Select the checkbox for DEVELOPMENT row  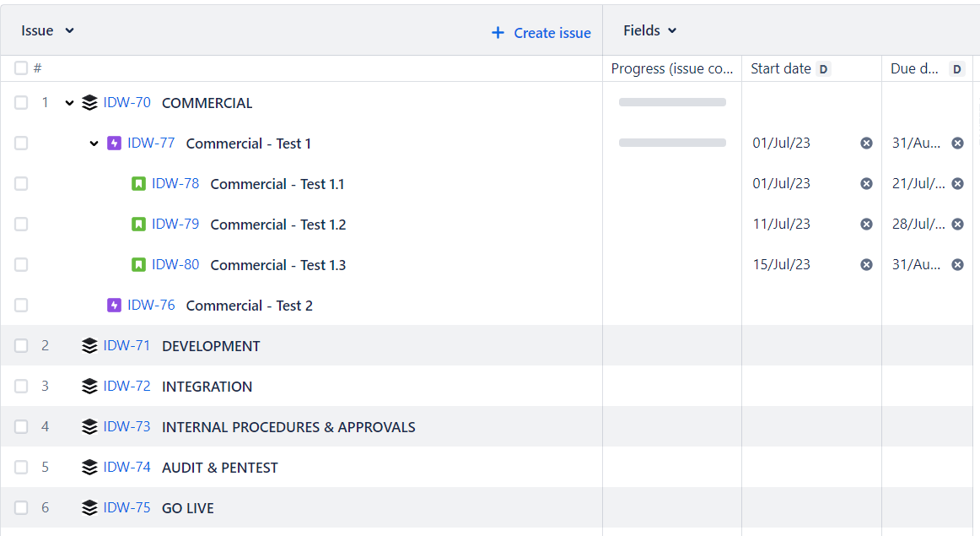click(21, 346)
